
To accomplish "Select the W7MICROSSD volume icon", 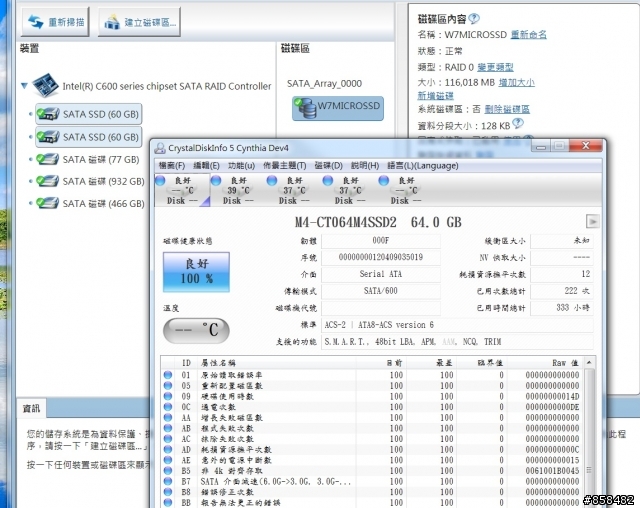I will (305, 108).
